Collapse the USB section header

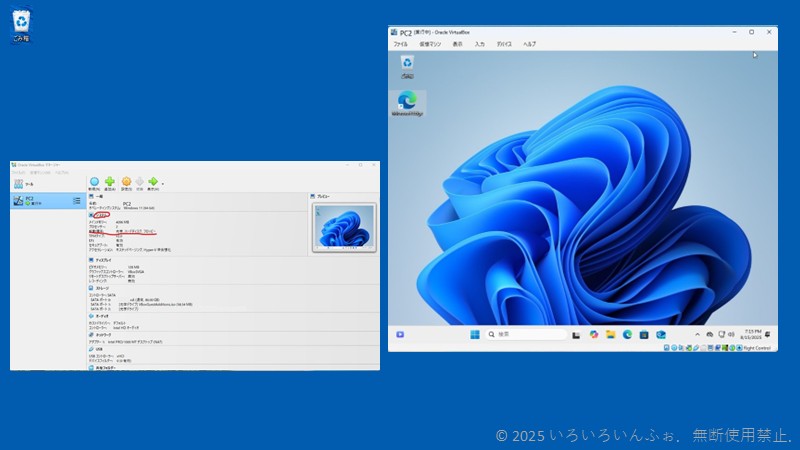click(x=96, y=349)
